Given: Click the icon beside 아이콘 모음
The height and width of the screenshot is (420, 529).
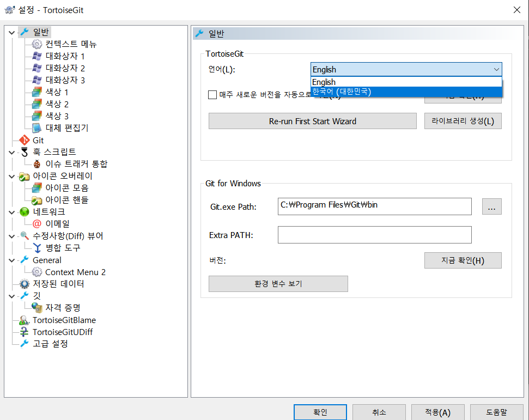Looking at the screenshot, I should 37,188.
